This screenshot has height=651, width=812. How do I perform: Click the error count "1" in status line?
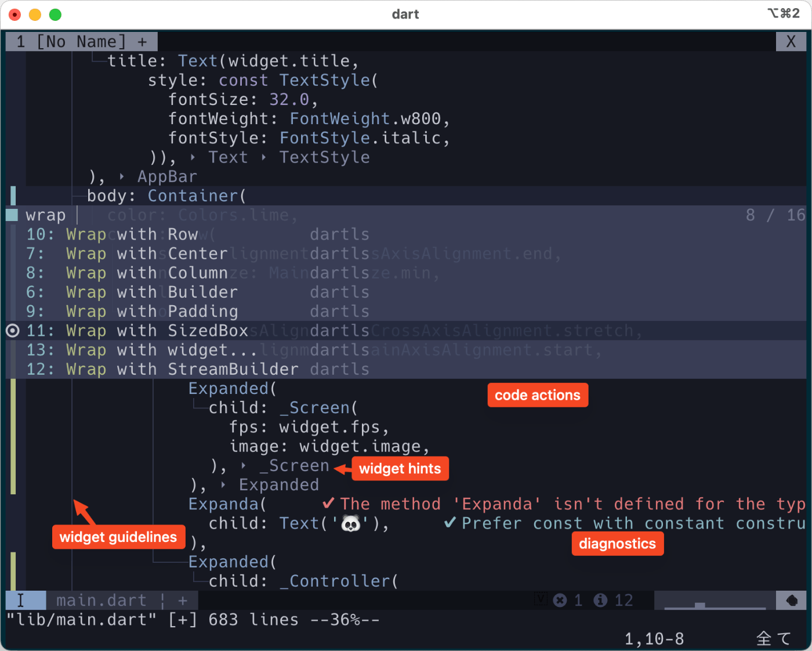(578, 601)
